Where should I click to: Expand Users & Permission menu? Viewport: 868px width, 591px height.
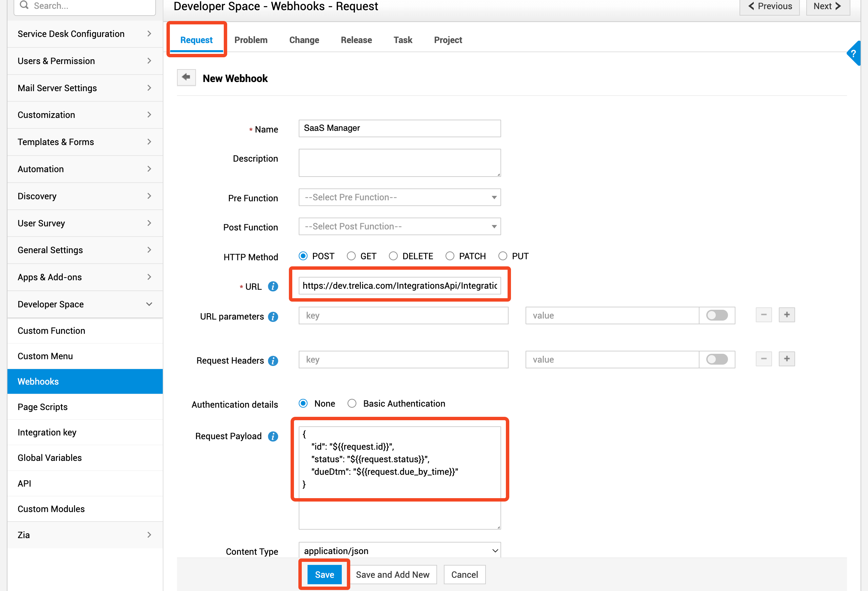[85, 61]
